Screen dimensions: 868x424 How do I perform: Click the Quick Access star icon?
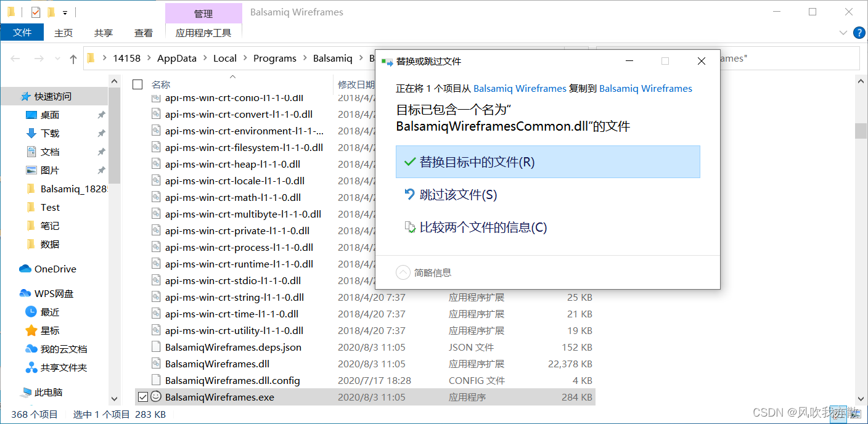pyautogui.click(x=25, y=96)
